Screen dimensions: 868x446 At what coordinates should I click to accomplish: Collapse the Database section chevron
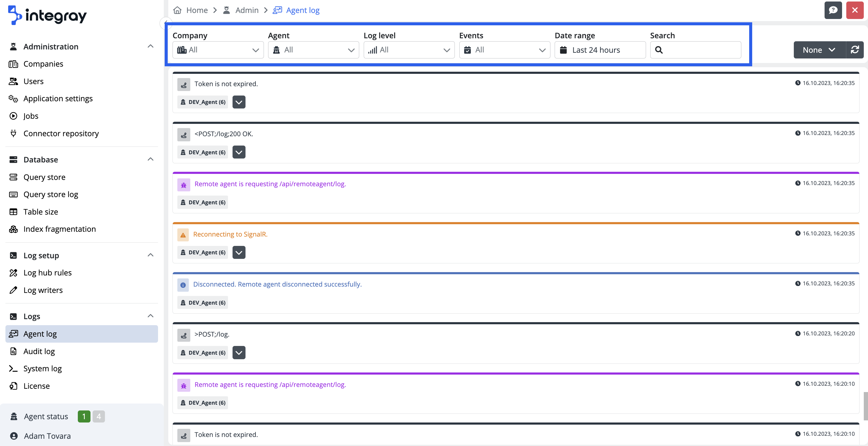click(150, 159)
